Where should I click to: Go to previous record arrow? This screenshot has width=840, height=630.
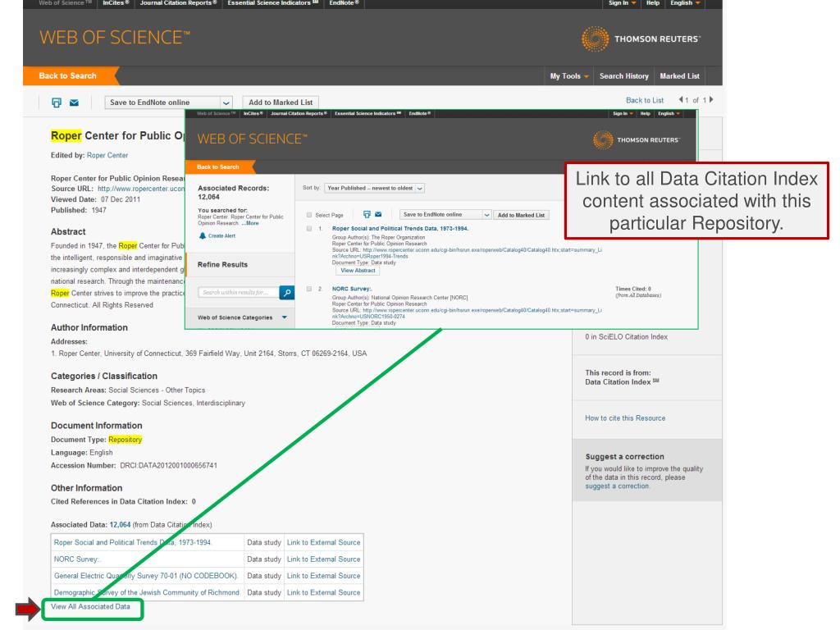click(x=680, y=99)
